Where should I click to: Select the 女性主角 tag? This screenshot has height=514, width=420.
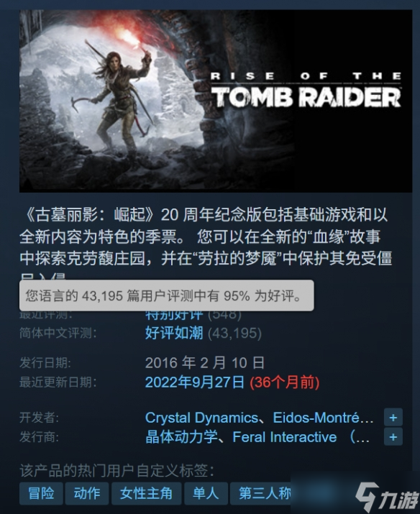146,493
